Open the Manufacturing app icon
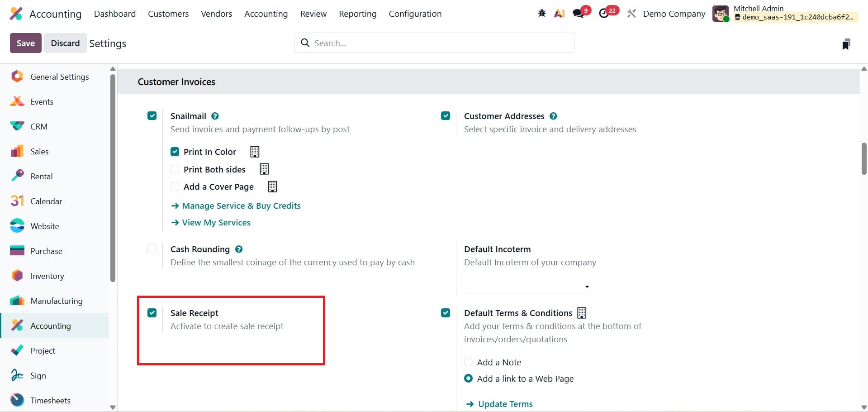 pyautogui.click(x=56, y=301)
